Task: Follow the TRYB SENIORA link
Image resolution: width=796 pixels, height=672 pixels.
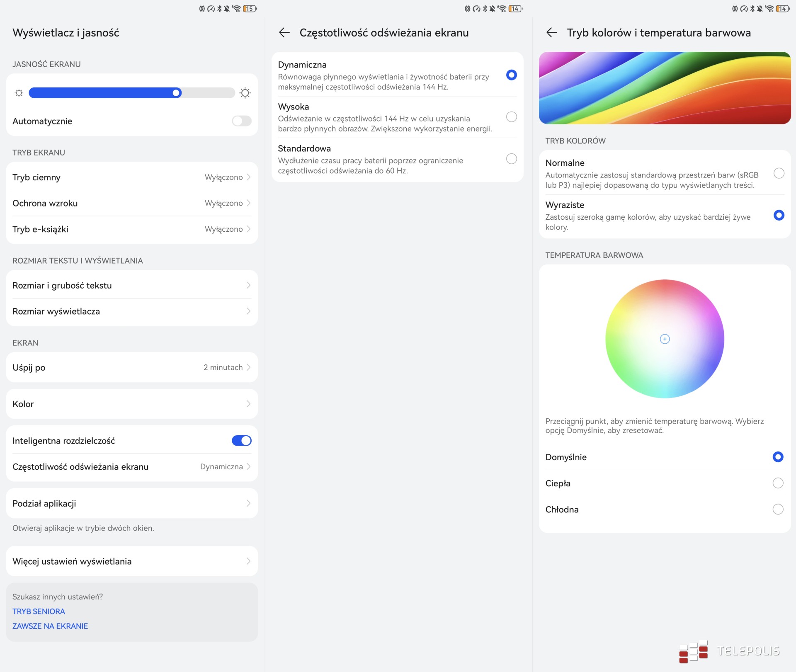Action: tap(39, 611)
